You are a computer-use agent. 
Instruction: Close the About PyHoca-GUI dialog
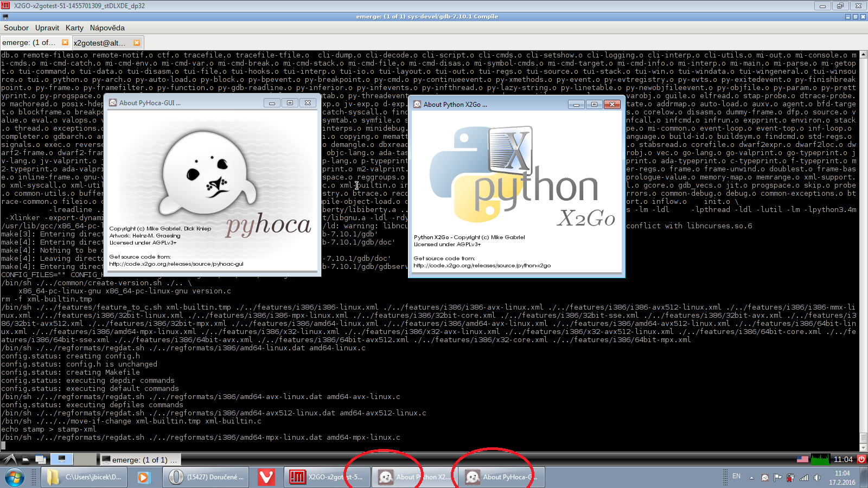(308, 102)
